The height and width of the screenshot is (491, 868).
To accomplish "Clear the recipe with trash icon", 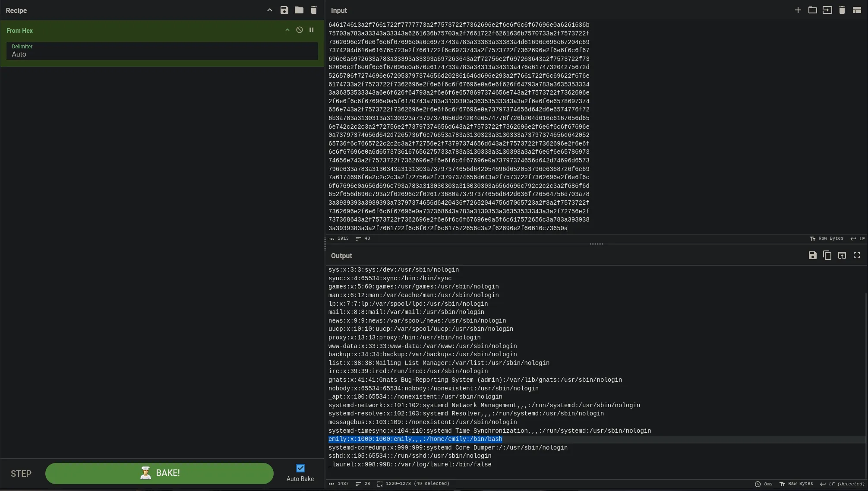I will point(314,10).
